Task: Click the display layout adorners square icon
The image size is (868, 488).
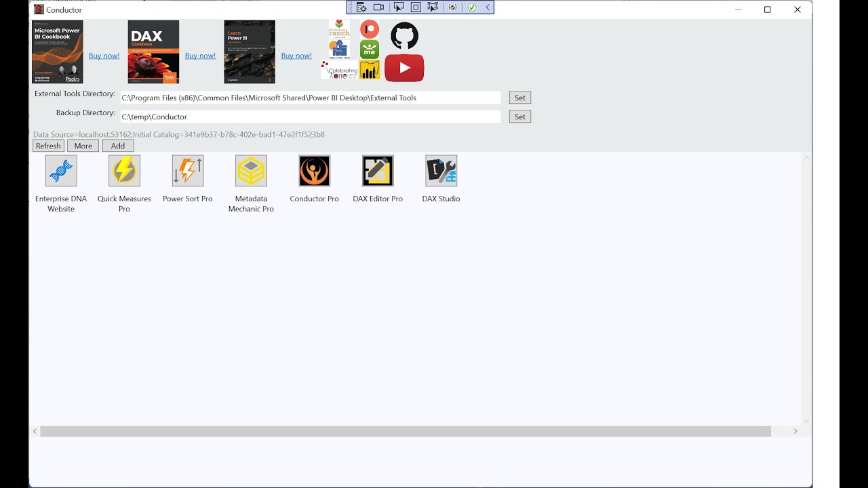Action: click(416, 7)
